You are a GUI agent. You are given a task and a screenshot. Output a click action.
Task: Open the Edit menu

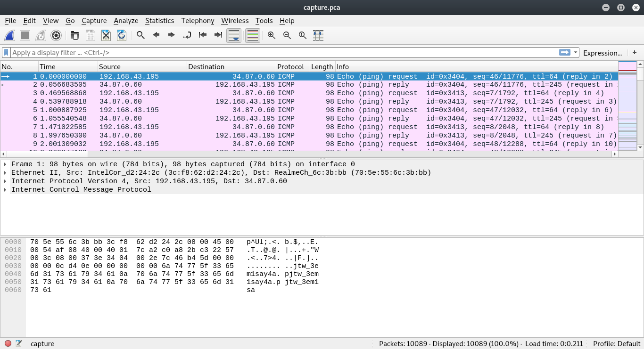coord(29,21)
